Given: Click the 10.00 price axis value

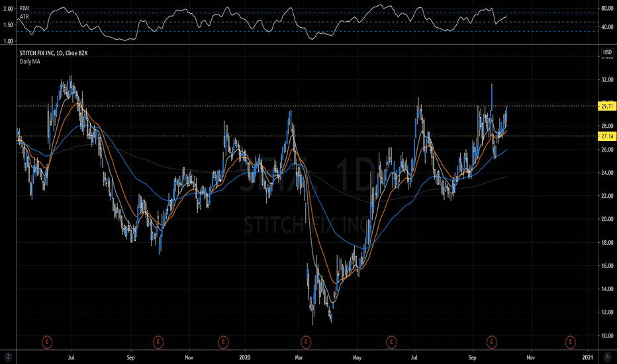Looking at the screenshot, I should [x=607, y=336].
